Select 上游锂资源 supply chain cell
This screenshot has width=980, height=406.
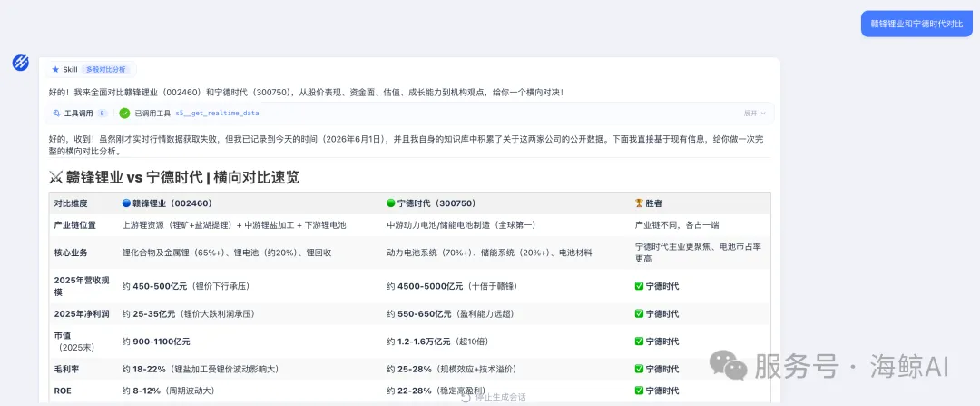pyautogui.click(x=234, y=224)
